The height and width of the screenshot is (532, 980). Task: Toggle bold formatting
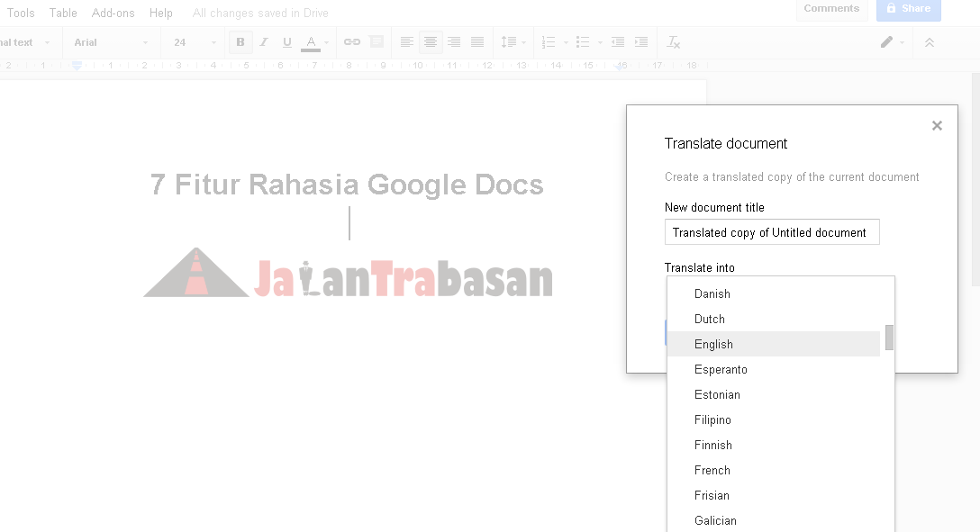pos(240,42)
